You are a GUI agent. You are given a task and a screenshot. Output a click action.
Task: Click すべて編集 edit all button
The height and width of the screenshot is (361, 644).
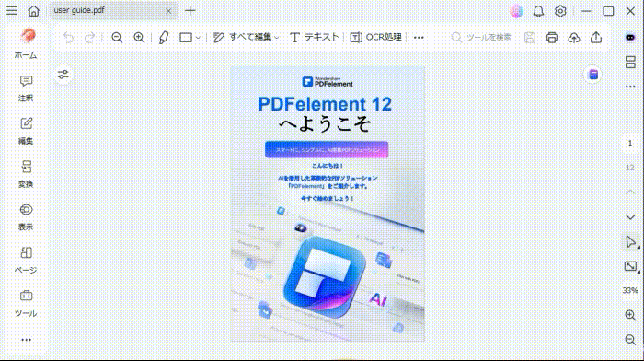click(242, 38)
